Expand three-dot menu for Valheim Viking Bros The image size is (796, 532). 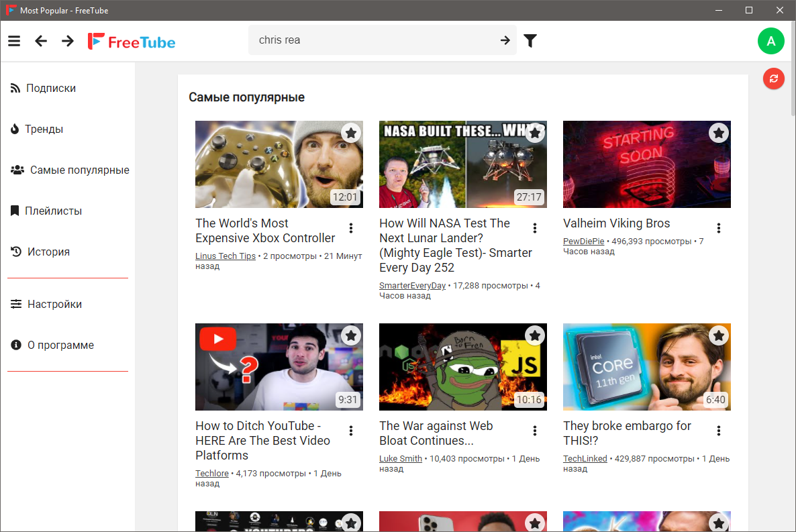(x=719, y=228)
